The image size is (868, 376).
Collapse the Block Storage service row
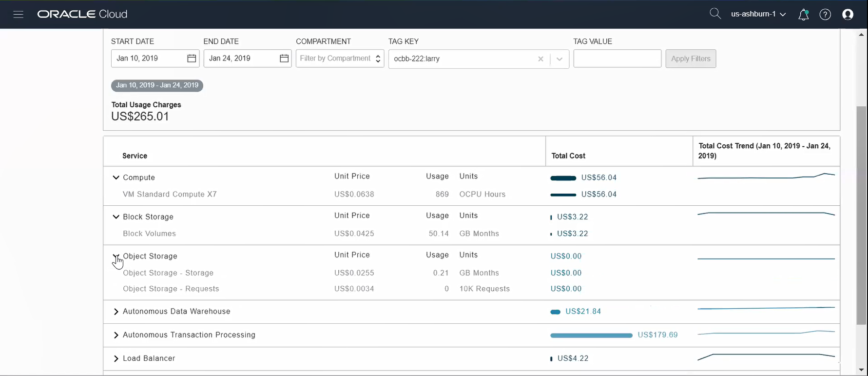point(116,217)
